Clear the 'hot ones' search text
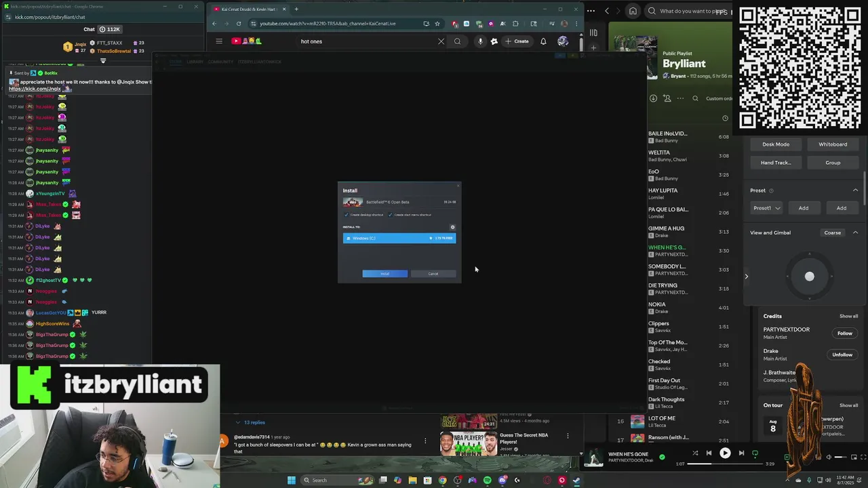868x488 pixels. pos(441,41)
